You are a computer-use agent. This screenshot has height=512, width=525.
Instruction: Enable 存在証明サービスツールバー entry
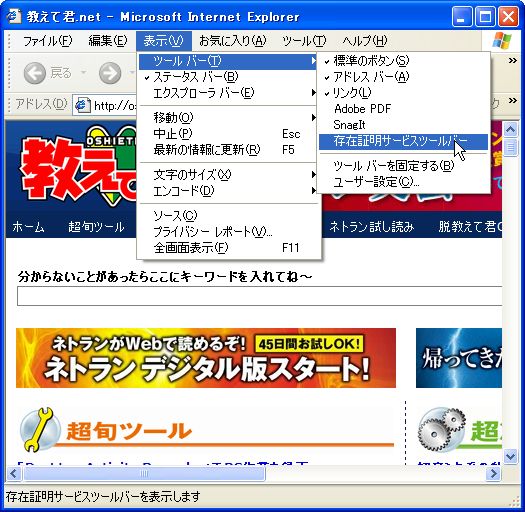[403, 141]
